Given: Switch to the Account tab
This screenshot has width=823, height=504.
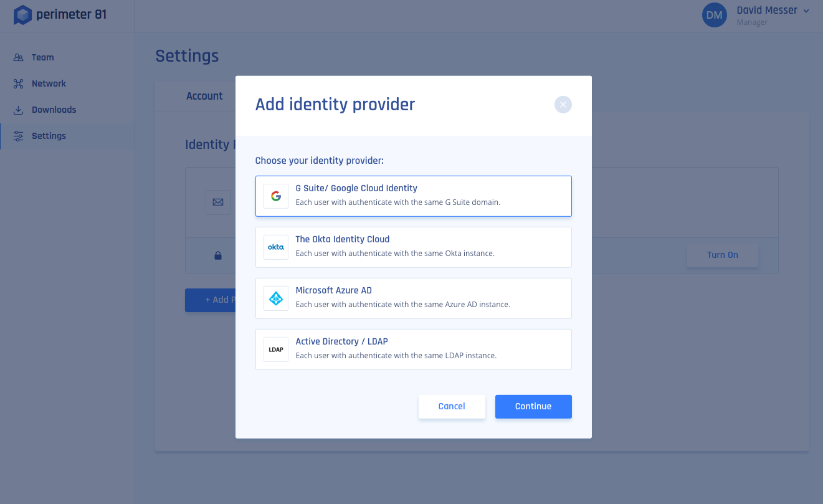Looking at the screenshot, I should point(204,96).
